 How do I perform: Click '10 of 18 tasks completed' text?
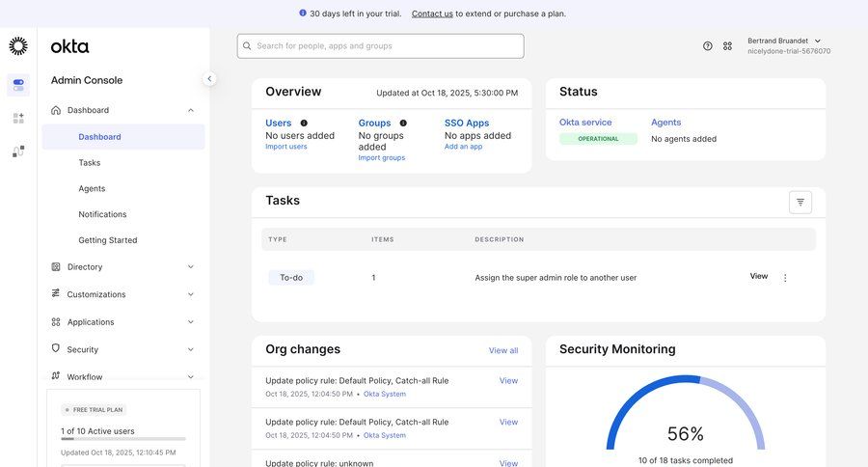686,460
